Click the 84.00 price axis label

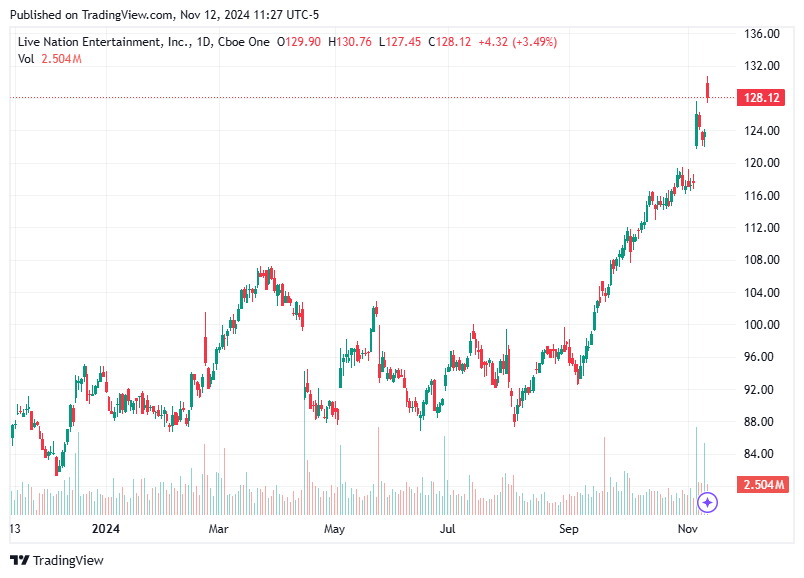(758, 454)
